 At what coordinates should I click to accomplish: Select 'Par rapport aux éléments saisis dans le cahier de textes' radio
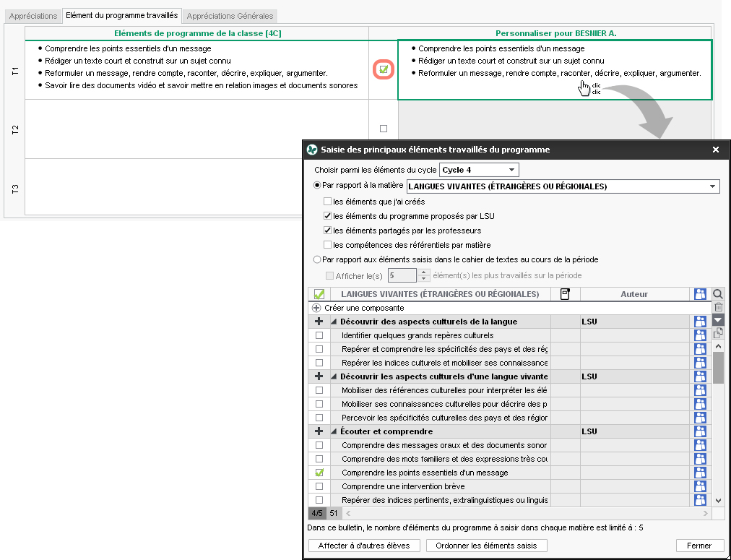click(317, 259)
